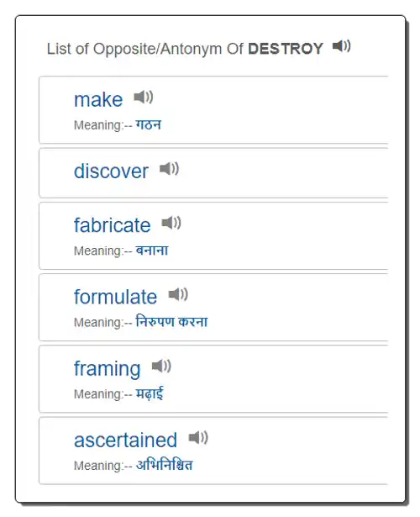
Task: Click the Hindi meaning अभिनिश्चित
Action: tap(164, 465)
